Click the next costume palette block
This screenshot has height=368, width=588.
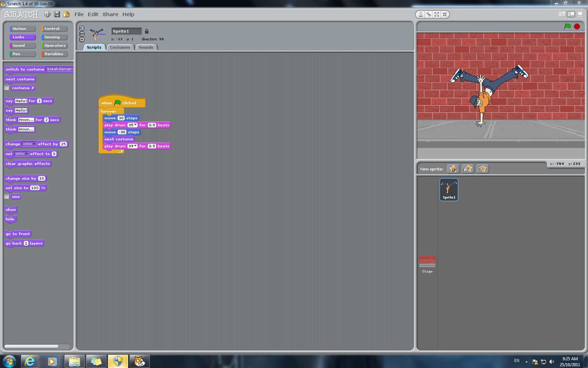[20, 79]
